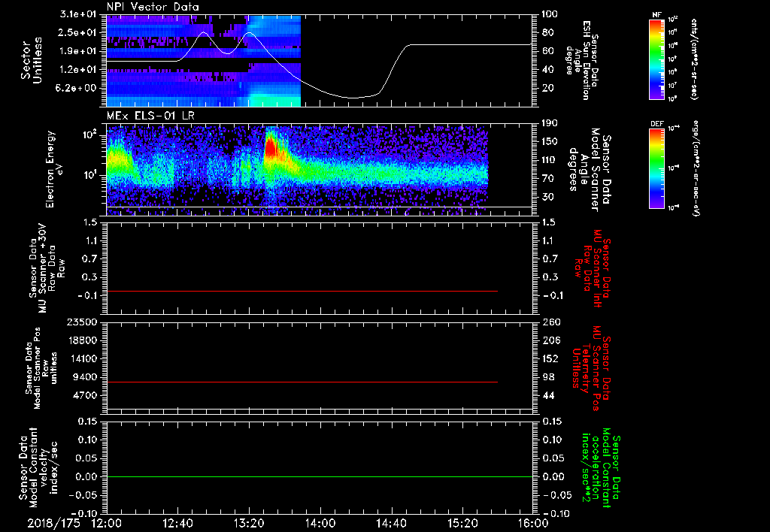Click the NF flux color bar
770x532 pixels.
tap(657, 59)
